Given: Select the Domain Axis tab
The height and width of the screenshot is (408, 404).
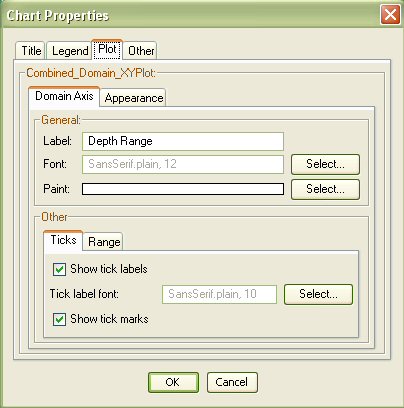Looking at the screenshot, I should click(64, 96).
